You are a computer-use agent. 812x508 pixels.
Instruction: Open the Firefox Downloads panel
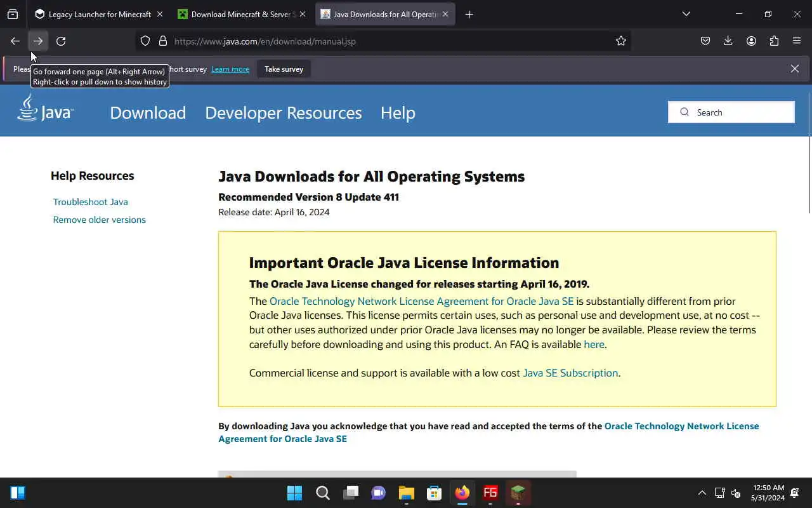pyautogui.click(x=728, y=41)
